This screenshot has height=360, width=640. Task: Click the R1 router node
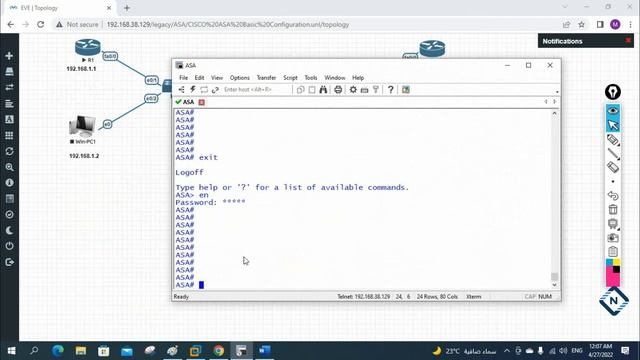click(88, 47)
